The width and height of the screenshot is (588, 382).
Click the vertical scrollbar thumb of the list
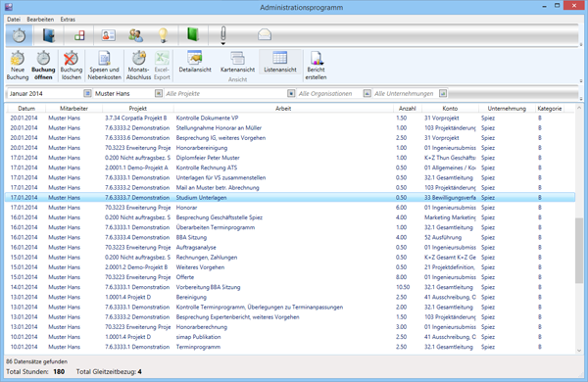tap(579, 251)
